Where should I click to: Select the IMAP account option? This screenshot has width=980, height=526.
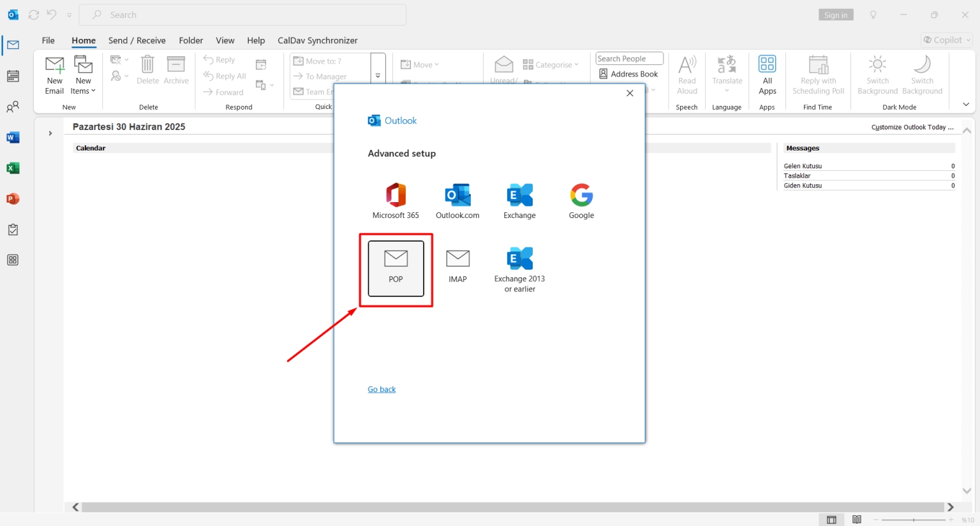tap(457, 265)
